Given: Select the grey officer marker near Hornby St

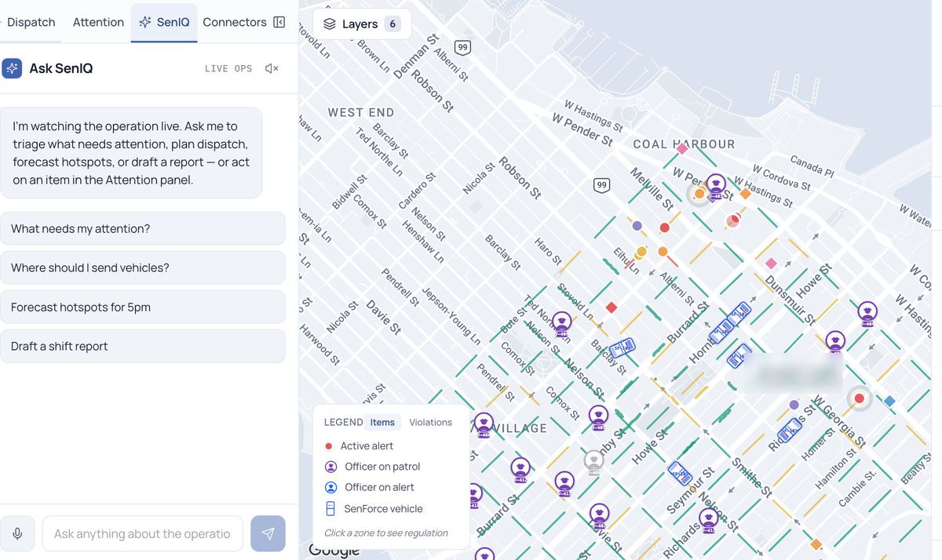Looking at the screenshot, I should 594,461.
